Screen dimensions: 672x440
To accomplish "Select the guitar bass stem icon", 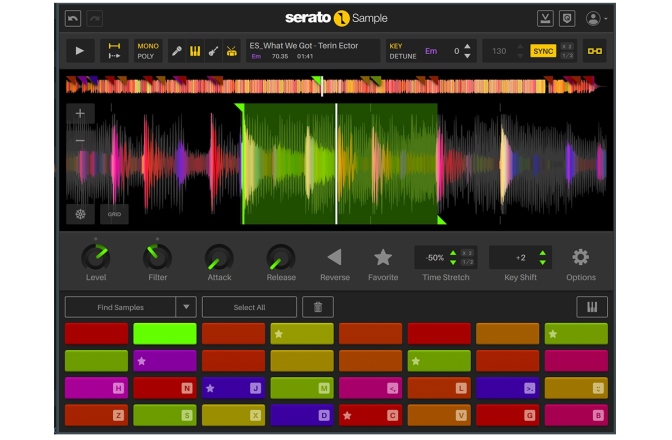I will tap(213, 51).
